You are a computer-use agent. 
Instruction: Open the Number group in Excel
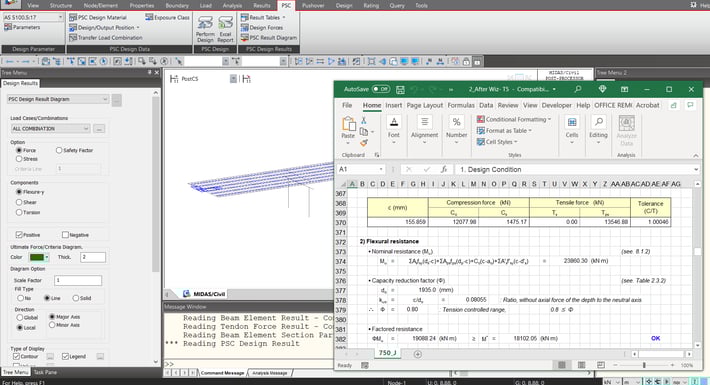point(456,130)
